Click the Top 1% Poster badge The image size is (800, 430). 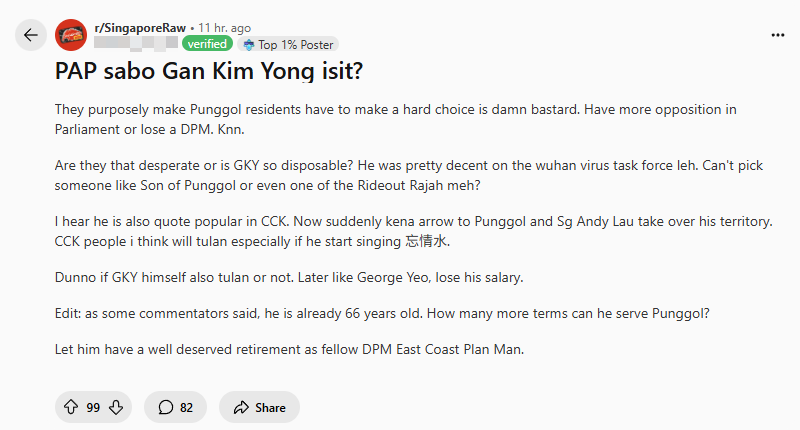289,44
